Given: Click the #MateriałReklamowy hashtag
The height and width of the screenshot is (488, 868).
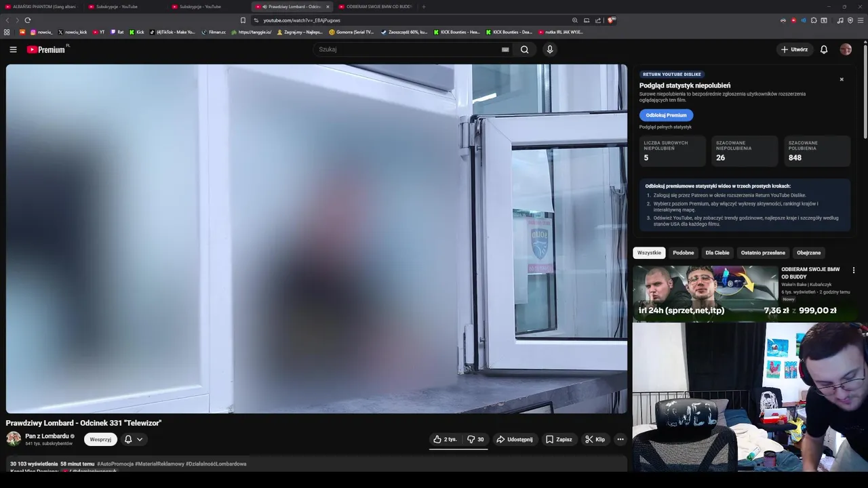Looking at the screenshot, I should (159, 464).
